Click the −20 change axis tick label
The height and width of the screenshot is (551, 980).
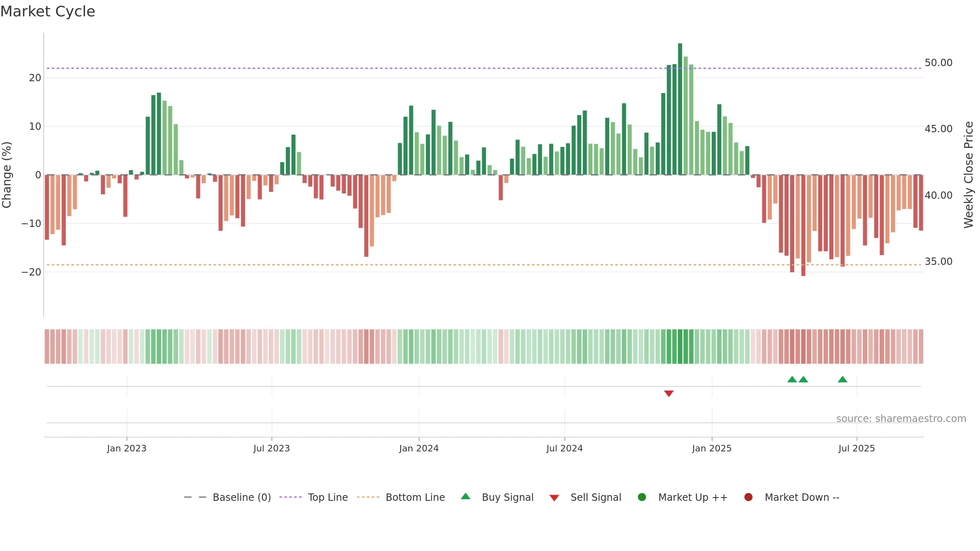point(31,272)
